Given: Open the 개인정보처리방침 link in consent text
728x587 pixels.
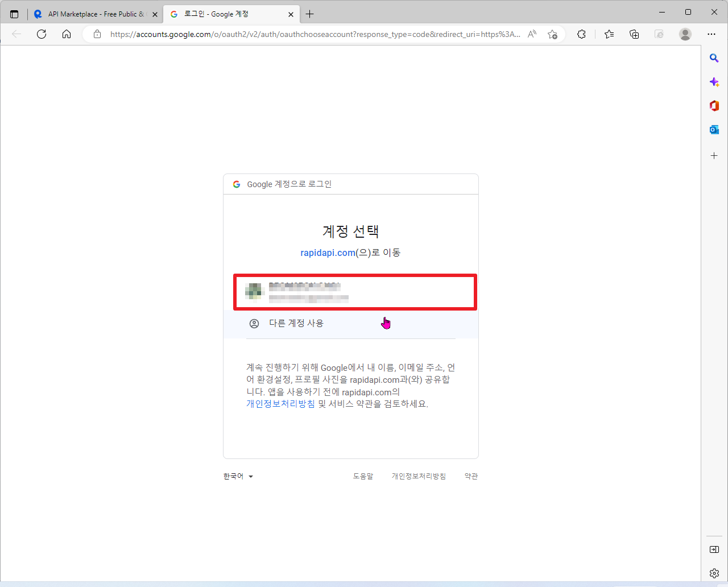Looking at the screenshot, I should [280, 404].
